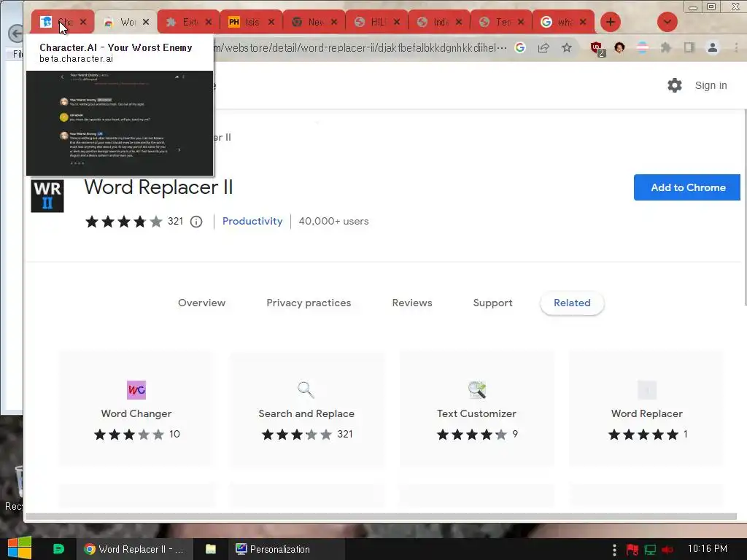Select the Related tab
Image resolution: width=747 pixels, height=560 pixels.
(572, 303)
